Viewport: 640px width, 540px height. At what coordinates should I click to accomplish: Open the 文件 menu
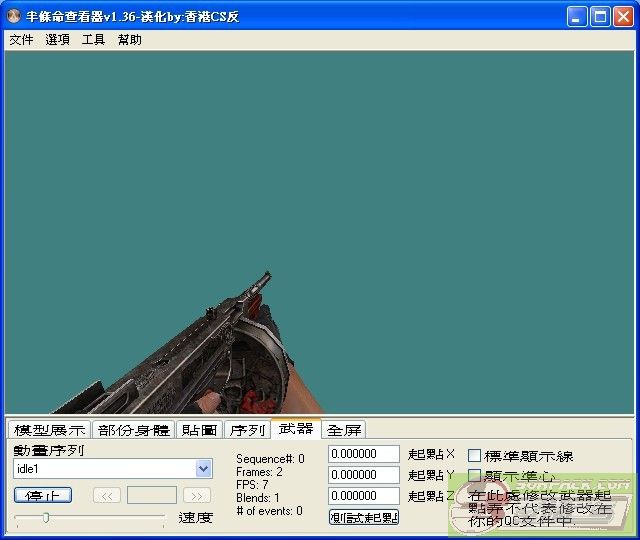pyautogui.click(x=21, y=40)
